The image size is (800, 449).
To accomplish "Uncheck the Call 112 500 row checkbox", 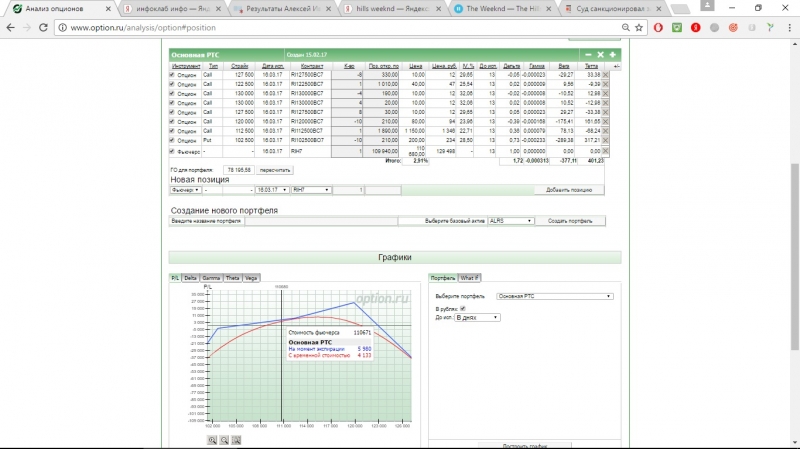I will click(172, 131).
